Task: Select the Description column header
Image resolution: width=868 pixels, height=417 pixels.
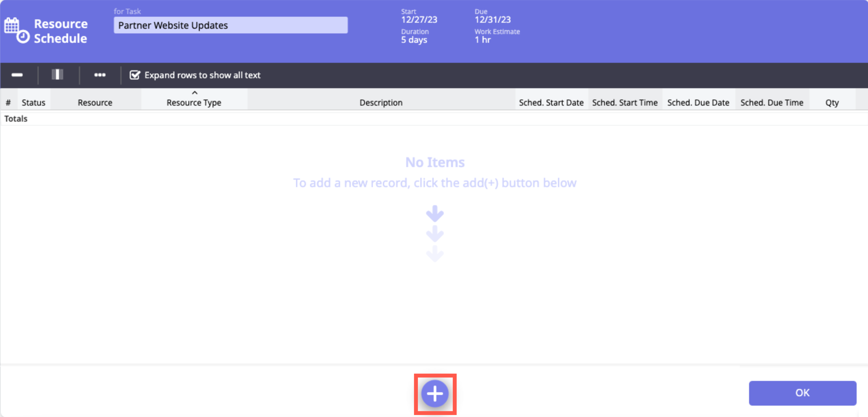Action: [381, 103]
